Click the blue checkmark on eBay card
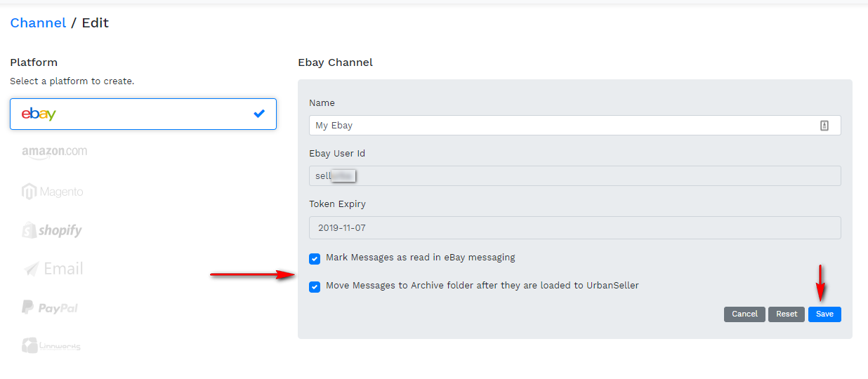868x379 pixels. 259,114
